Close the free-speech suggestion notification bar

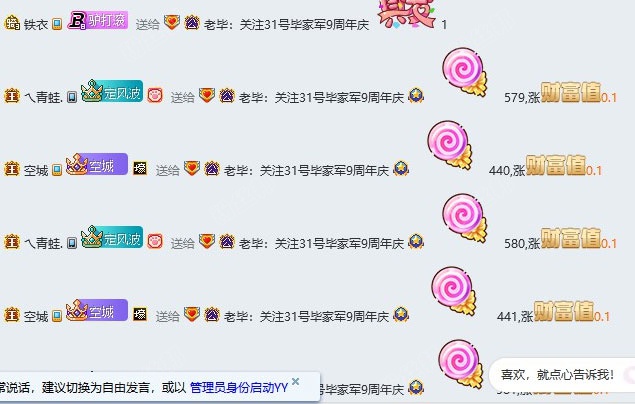click(x=296, y=381)
